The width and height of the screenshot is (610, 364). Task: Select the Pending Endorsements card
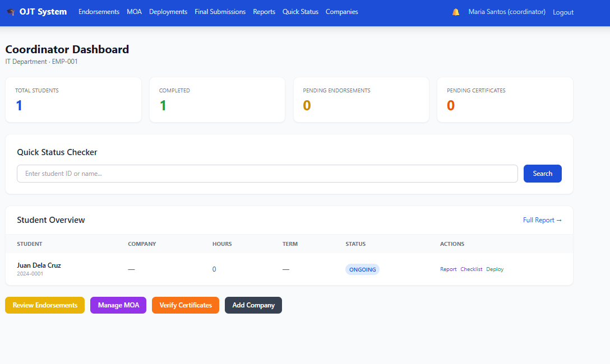coord(361,100)
